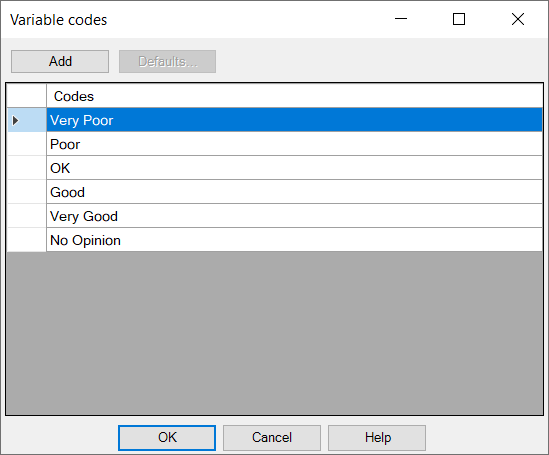Click row header next to Poor
The width and height of the screenshot is (549, 455).
pyautogui.click(x=27, y=144)
